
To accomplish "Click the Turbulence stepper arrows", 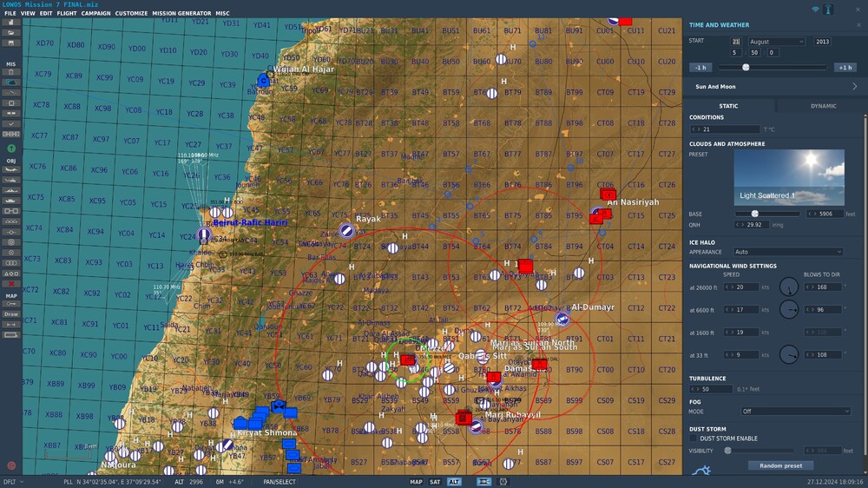I will click(694, 389).
